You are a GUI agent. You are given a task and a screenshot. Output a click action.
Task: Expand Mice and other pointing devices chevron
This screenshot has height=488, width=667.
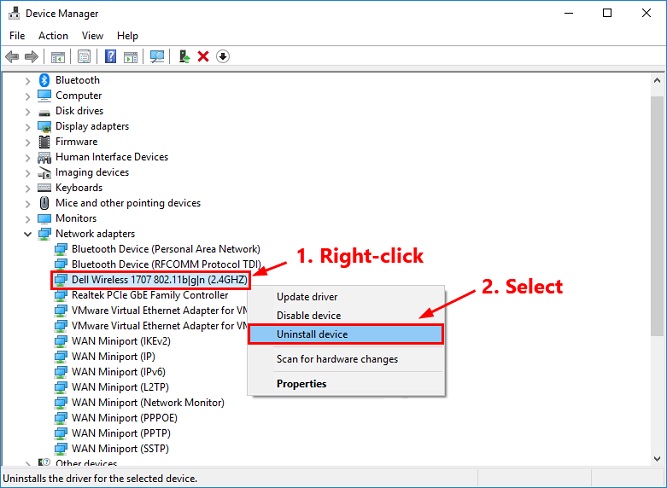(28, 203)
